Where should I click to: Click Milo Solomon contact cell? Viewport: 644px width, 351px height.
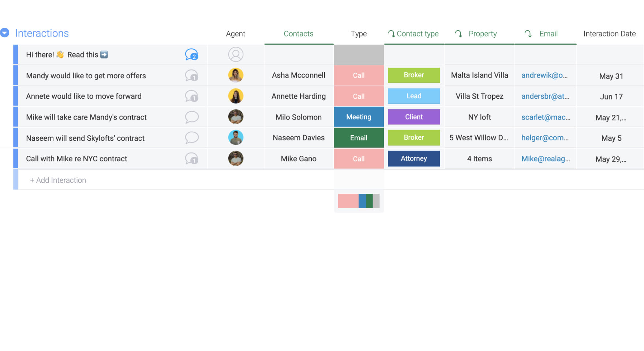298,117
